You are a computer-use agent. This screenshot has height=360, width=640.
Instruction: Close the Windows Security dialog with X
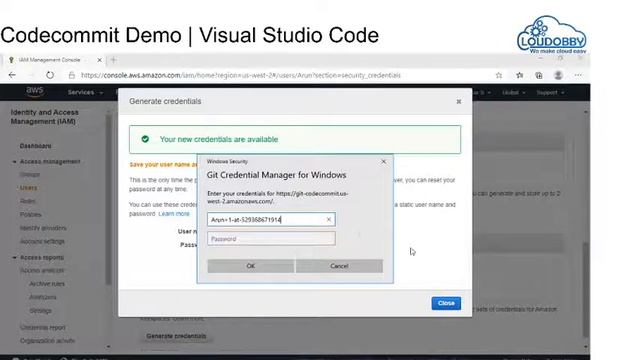pos(383,162)
